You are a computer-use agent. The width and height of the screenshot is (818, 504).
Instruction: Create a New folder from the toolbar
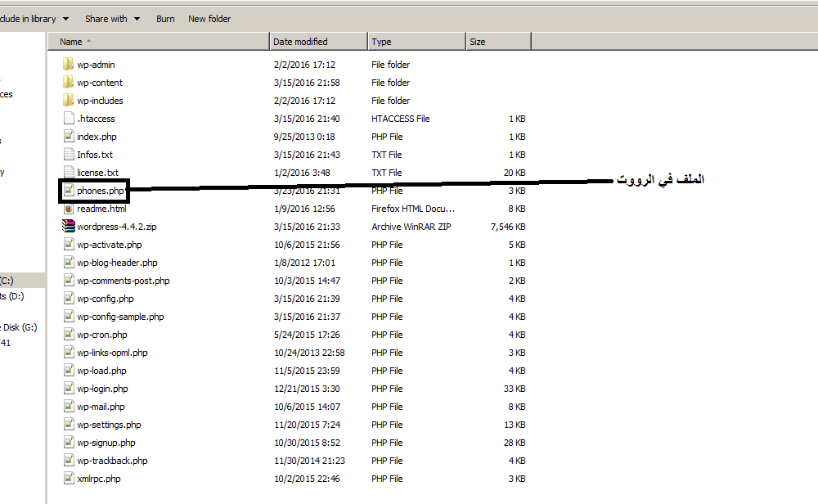[x=209, y=19]
